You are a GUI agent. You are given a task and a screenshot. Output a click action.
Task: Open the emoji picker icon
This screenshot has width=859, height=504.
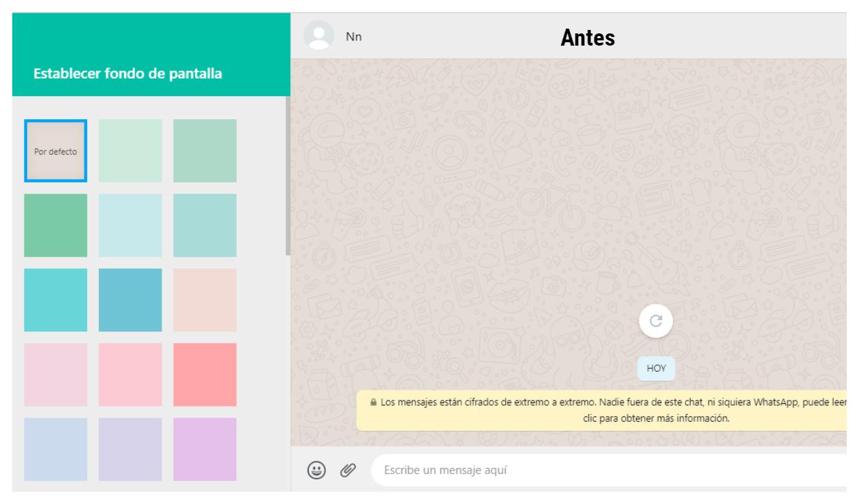(318, 469)
